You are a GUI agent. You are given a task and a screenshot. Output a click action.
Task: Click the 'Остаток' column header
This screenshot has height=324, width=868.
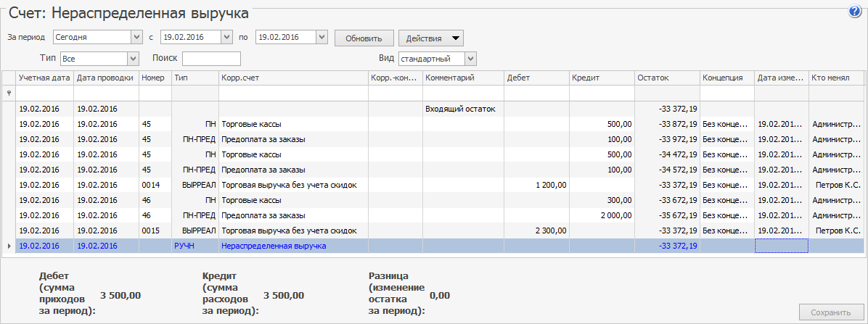[667, 78]
